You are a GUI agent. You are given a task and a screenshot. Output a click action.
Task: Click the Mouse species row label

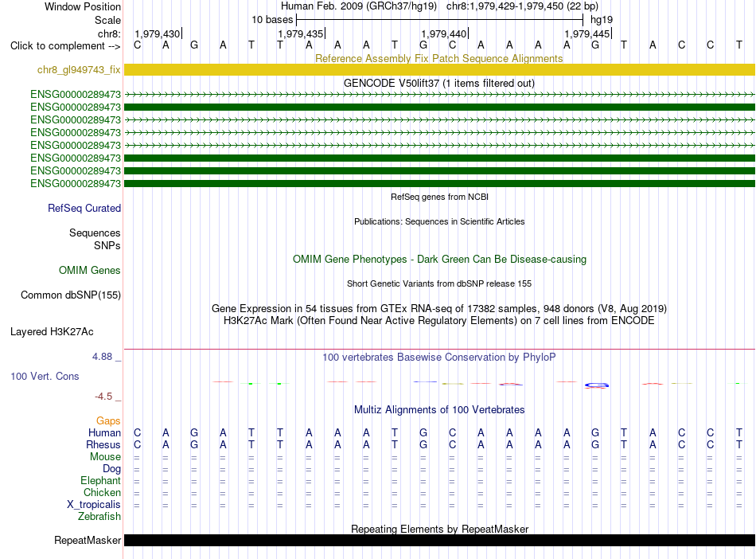point(105,457)
